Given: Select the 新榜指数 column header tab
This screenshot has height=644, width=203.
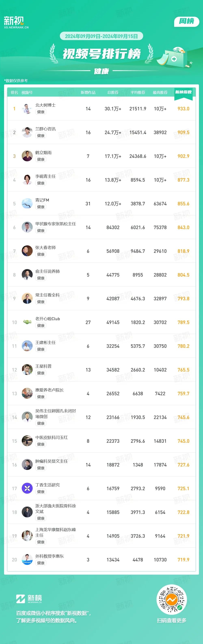Looking at the screenshot, I should click(x=183, y=93).
